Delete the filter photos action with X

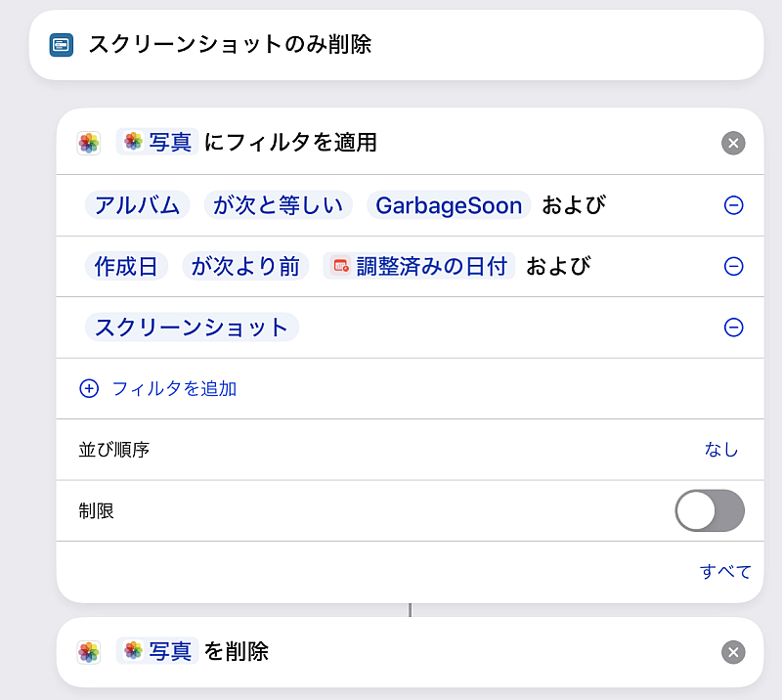[733, 143]
